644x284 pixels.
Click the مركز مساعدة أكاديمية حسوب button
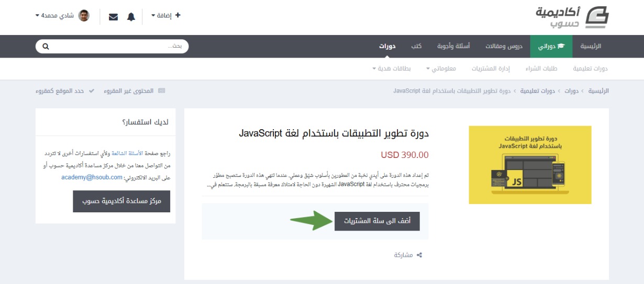[121, 201]
